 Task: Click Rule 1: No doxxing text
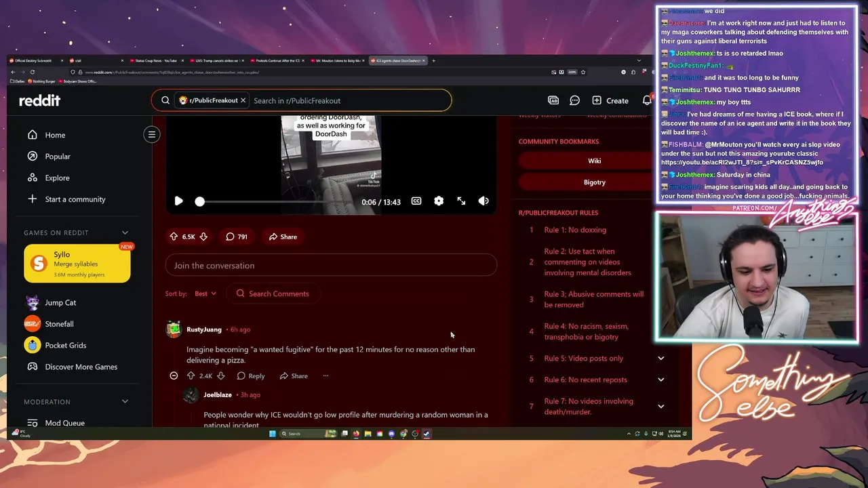click(x=575, y=230)
